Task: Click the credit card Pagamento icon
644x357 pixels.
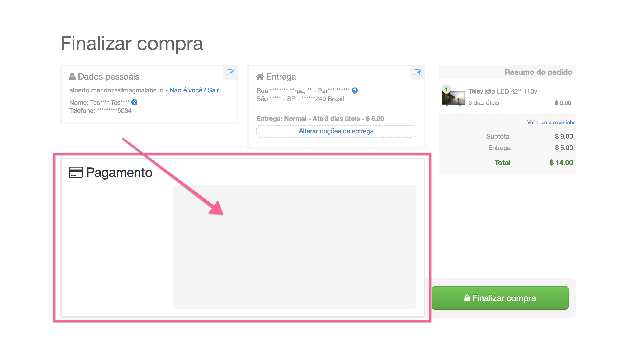Action: click(76, 172)
